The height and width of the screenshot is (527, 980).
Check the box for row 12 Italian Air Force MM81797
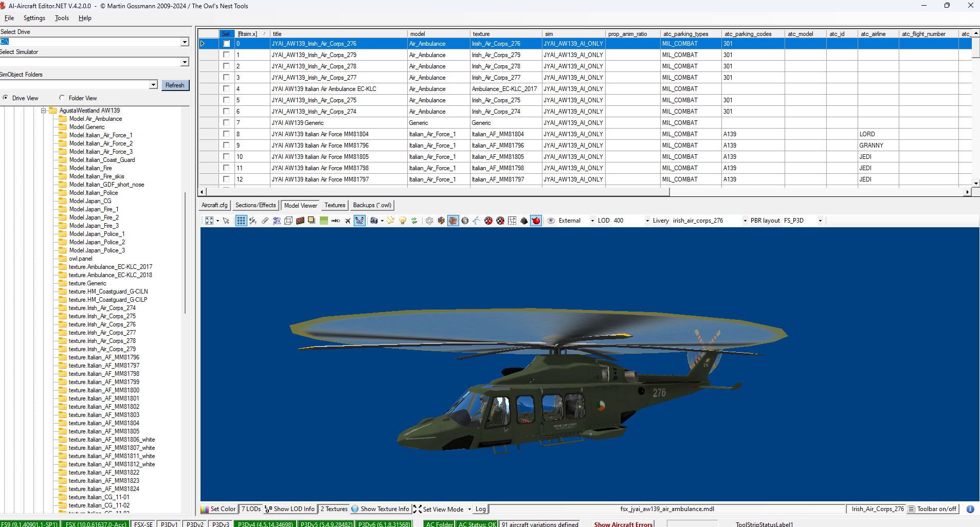click(226, 179)
